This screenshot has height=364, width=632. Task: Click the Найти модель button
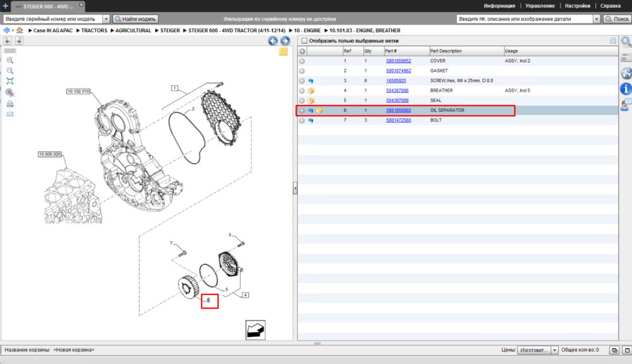(x=136, y=19)
